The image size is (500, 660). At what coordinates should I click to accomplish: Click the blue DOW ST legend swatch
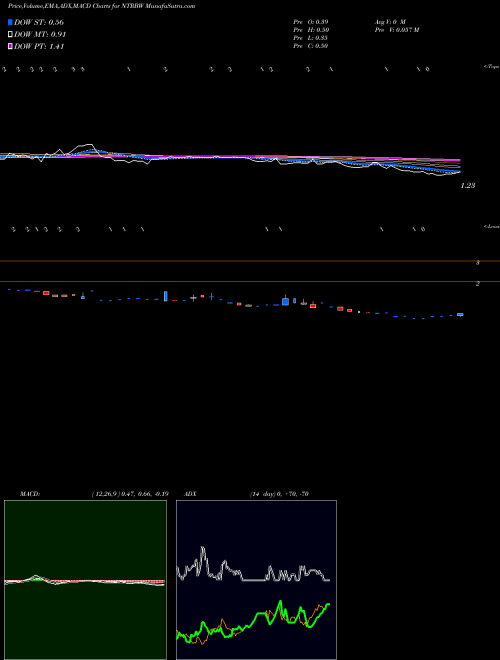(x=10, y=22)
